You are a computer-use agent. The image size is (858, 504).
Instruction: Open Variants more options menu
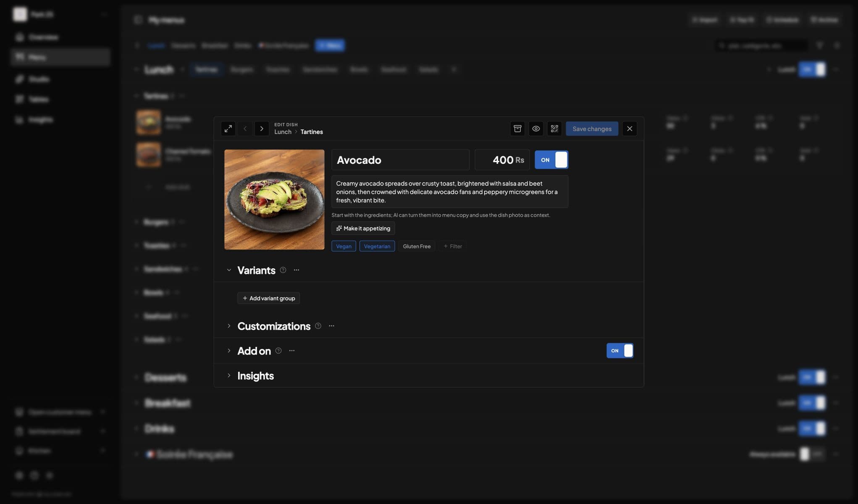coord(296,270)
